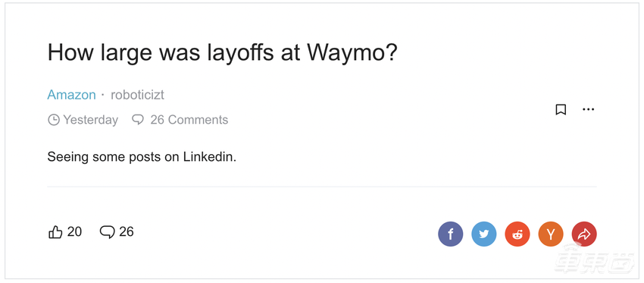This screenshot has width=644, height=283.
Task: Click the clock icon beside Yesterday
Action: [54, 120]
